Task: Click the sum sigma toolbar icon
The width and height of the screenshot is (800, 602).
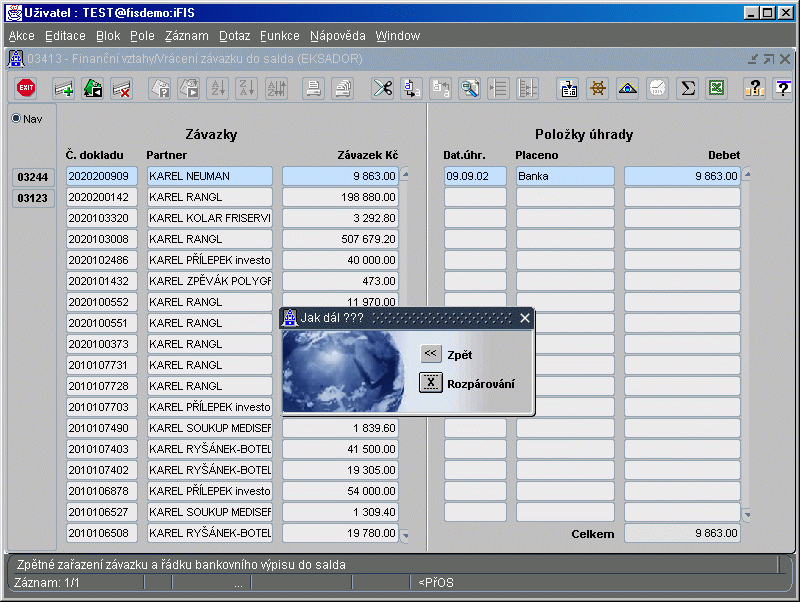Action: (687, 88)
